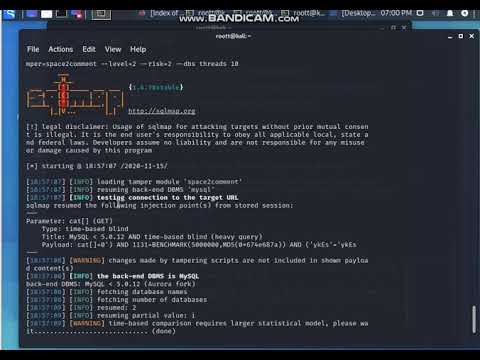Open the http://sqlmap.org link
The width and height of the screenshot is (480, 360).
(162, 111)
